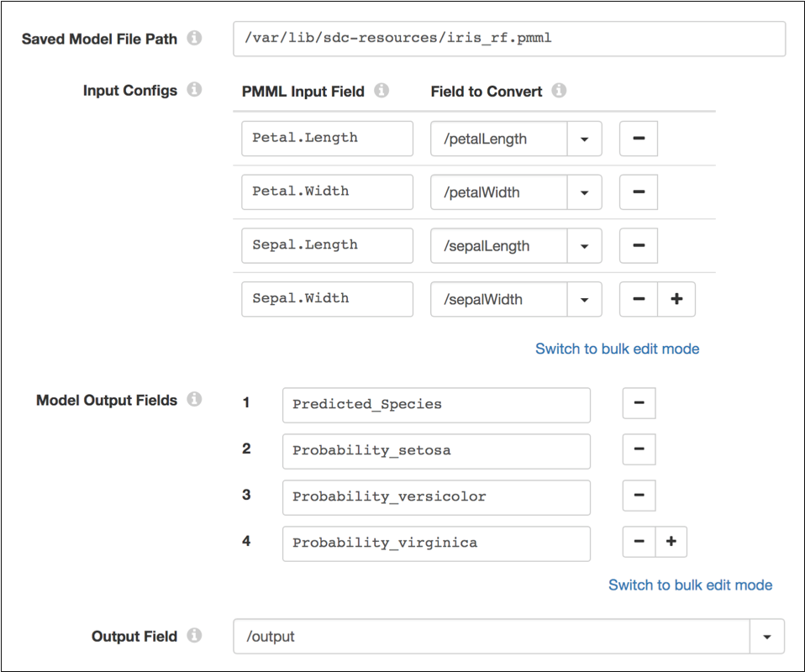Expand the /petalWidth field dropdown

[585, 192]
